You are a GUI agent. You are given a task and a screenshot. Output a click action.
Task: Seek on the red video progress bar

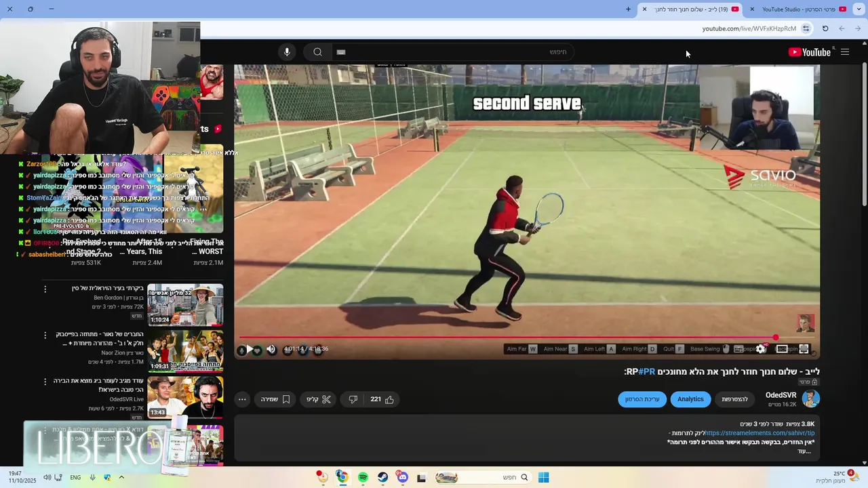point(527,338)
